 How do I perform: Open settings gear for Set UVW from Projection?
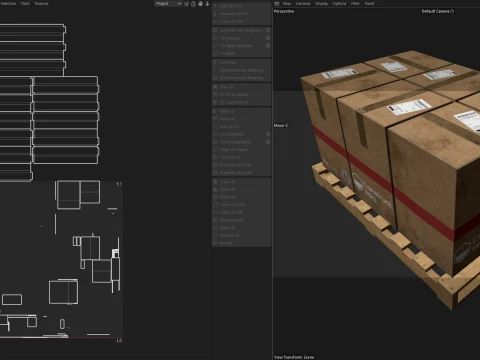tap(268, 30)
